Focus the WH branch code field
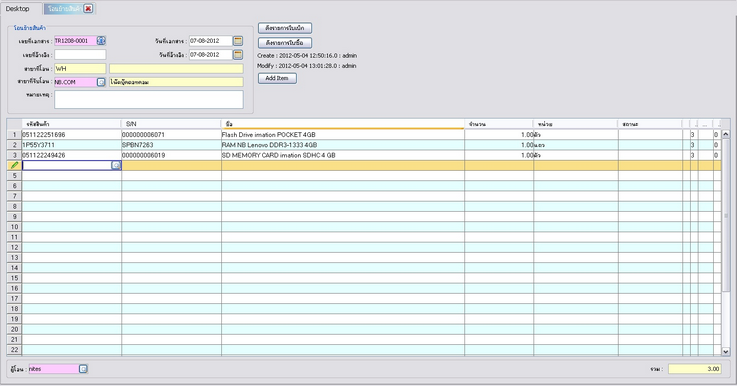Screen dimensions: 737x386 80,69
